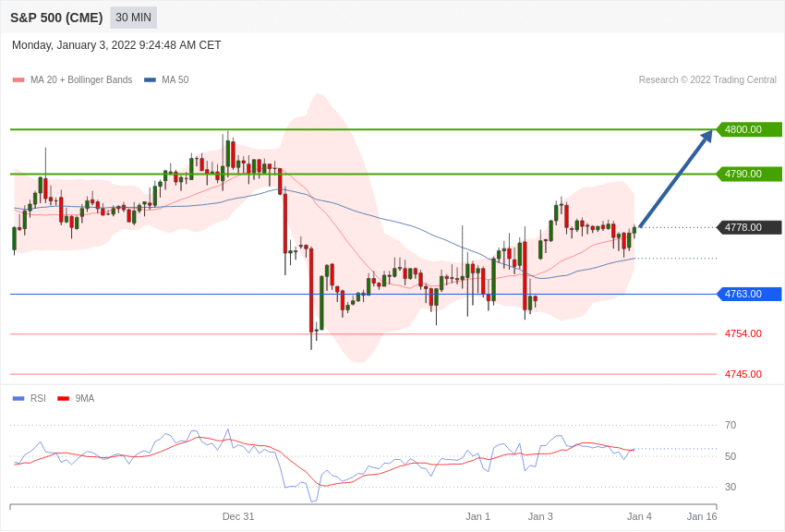Click the Jan 3 date axis label
The height and width of the screenshot is (532, 785).
[540, 516]
